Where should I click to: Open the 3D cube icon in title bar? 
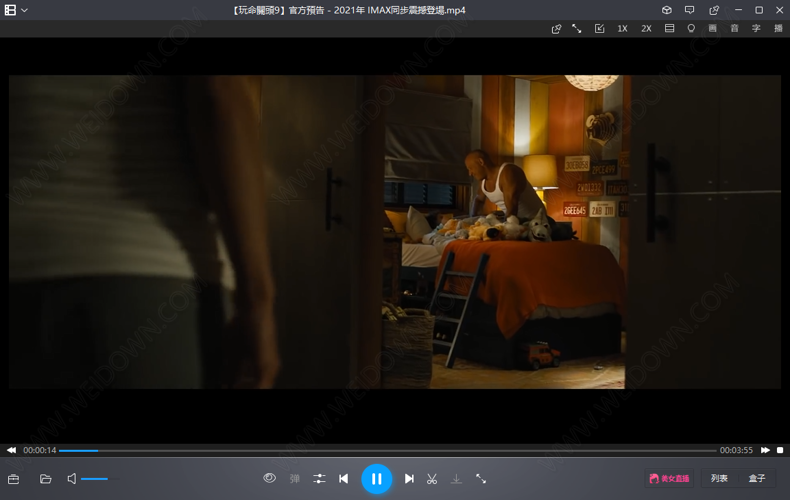pyautogui.click(x=667, y=10)
